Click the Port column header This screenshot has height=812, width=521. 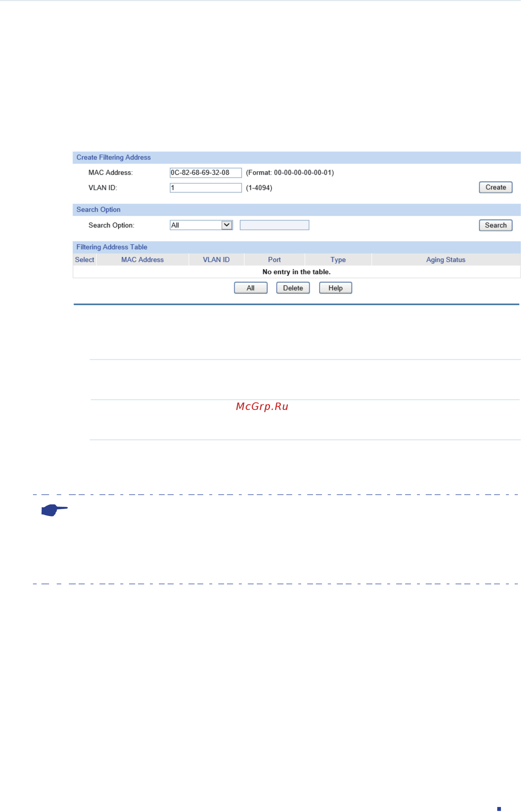pos(274,259)
